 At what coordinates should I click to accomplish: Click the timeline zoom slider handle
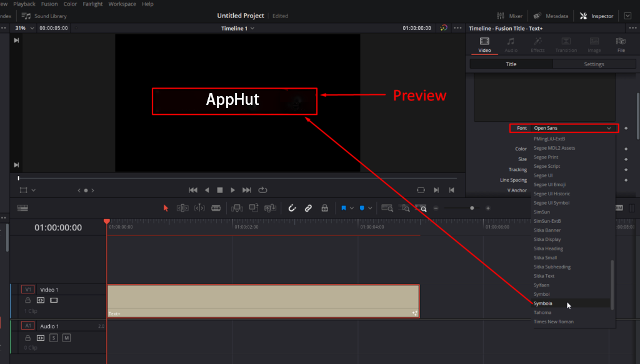click(472, 208)
